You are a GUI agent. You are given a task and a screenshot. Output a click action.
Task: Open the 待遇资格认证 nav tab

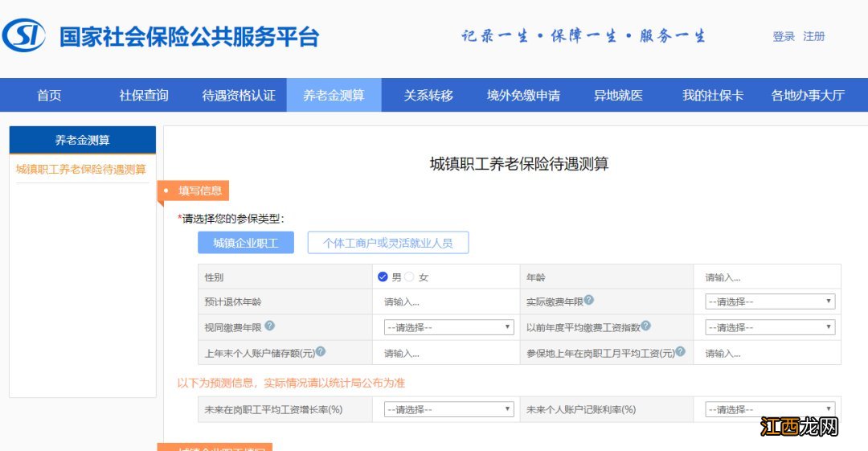pyautogui.click(x=239, y=96)
